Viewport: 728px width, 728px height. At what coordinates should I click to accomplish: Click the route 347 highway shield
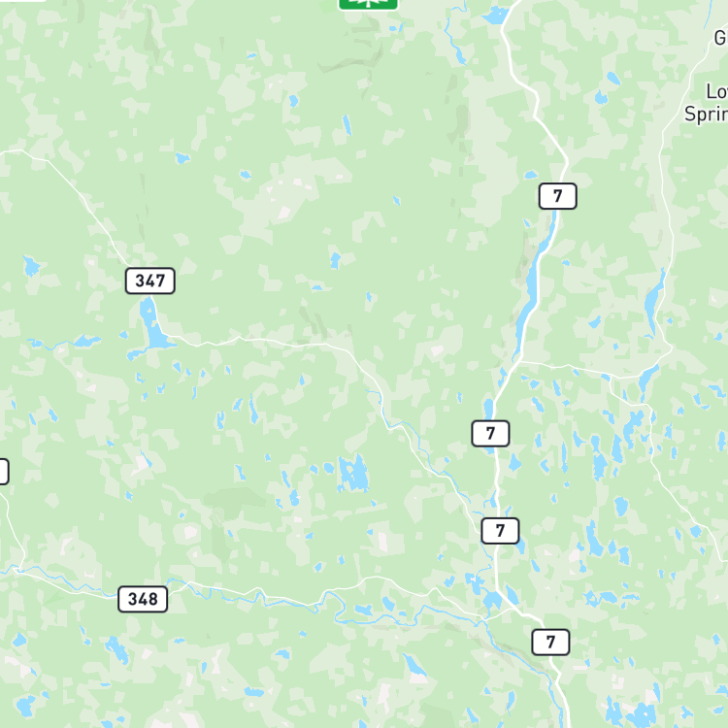pyautogui.click(x=149, y=281)
